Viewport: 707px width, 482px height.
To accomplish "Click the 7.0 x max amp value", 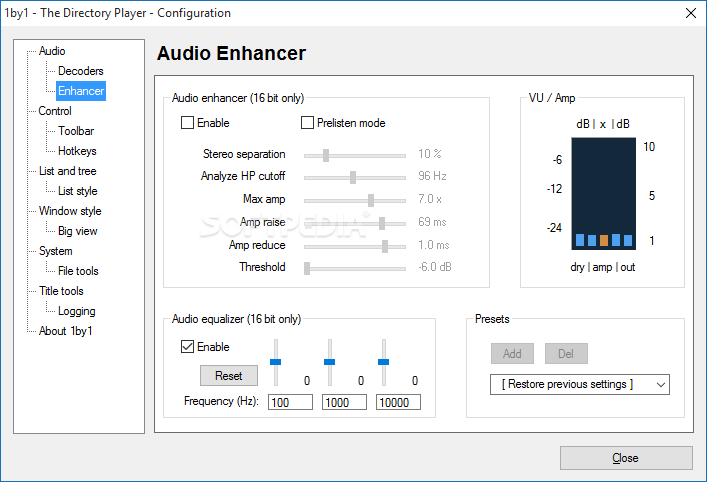I will coord(430,199).
